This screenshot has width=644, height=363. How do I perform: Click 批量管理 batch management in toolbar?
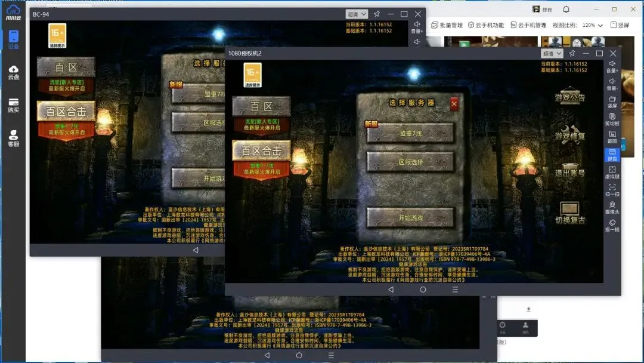(447, 25)
